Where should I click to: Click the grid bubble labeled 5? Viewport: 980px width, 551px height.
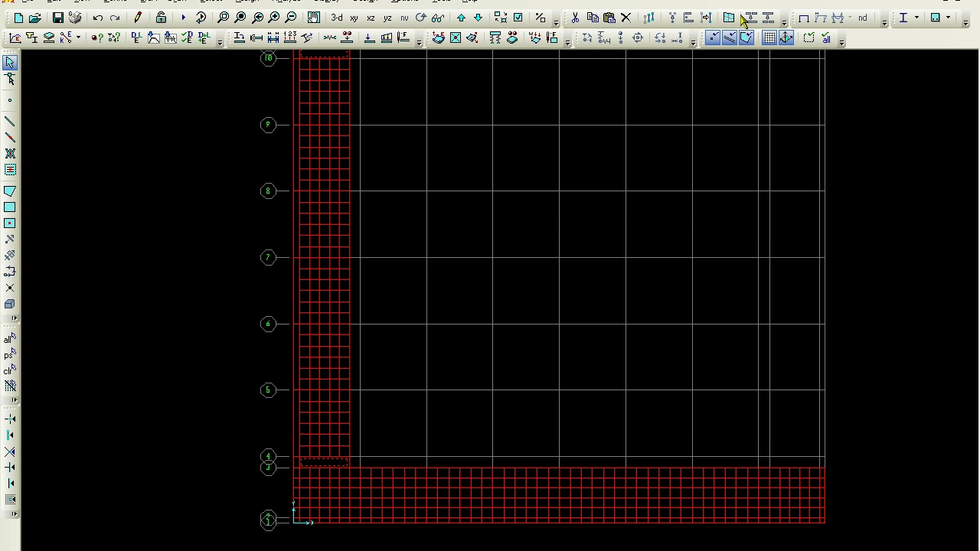268,390
